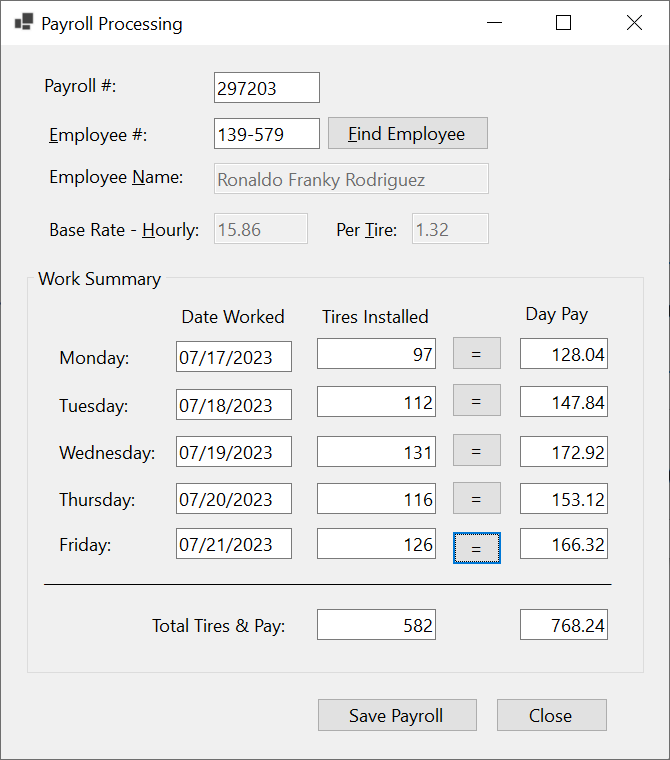Click Monday tires installed field with 97

376,354
